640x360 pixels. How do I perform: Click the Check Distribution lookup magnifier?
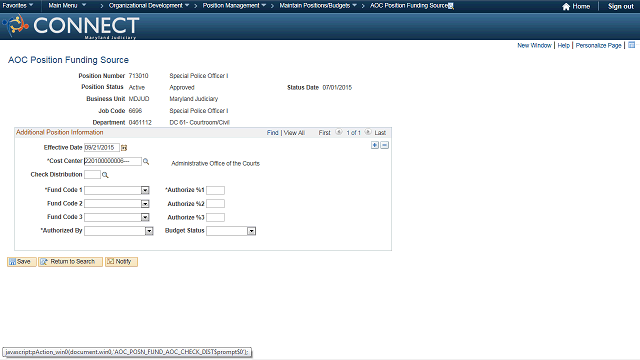105,175
